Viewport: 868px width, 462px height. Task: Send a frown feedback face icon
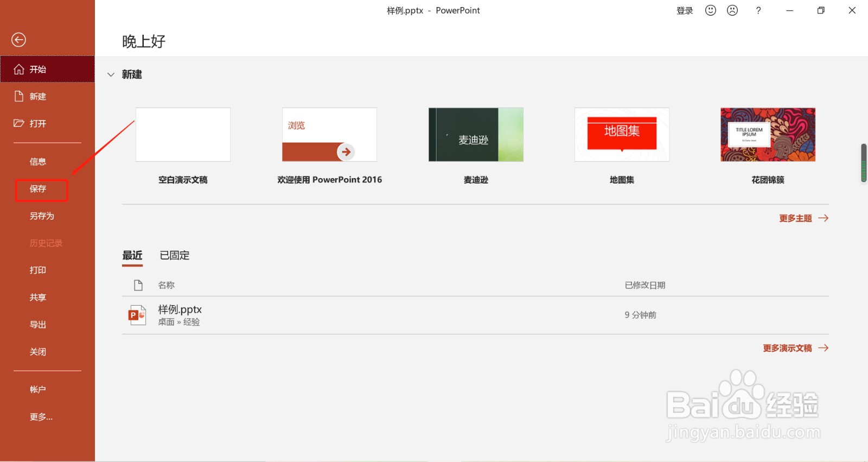732,10
